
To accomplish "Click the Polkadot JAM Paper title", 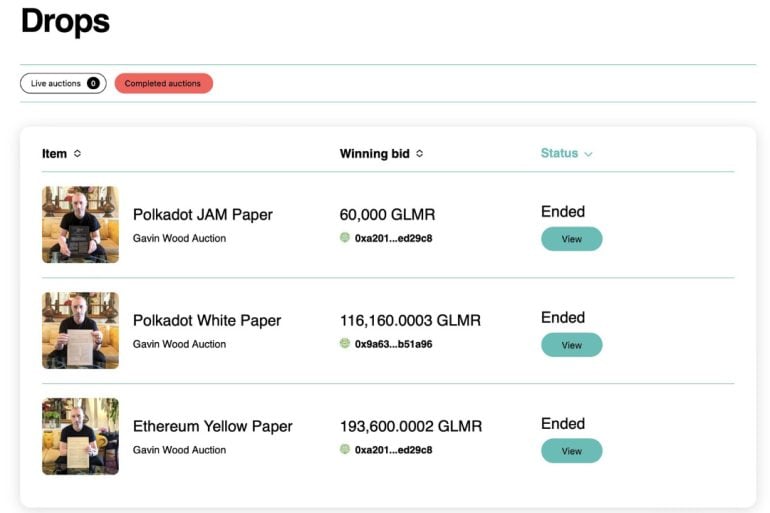I will [203, 215].
